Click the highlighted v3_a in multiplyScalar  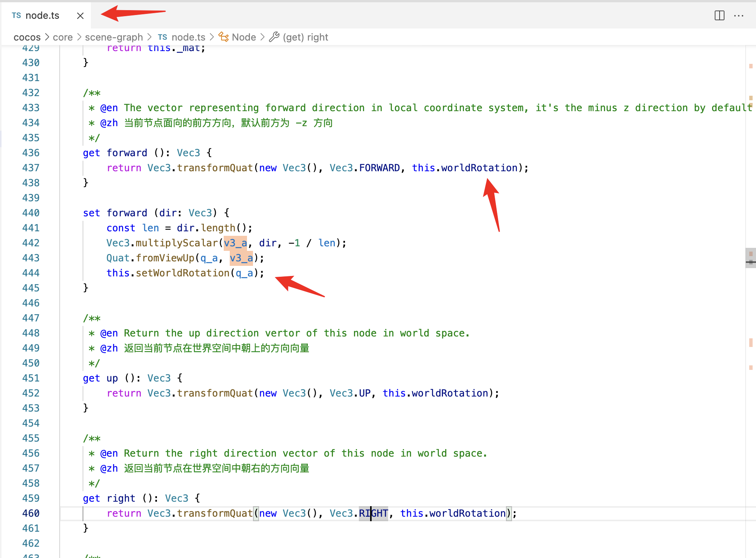point(235,243)
